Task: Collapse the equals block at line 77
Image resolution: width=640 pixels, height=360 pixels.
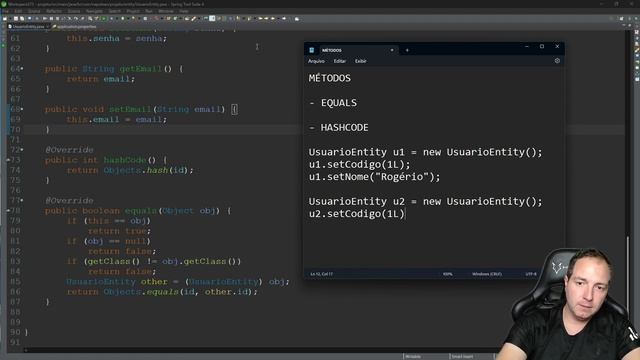Action: [22, 200]
